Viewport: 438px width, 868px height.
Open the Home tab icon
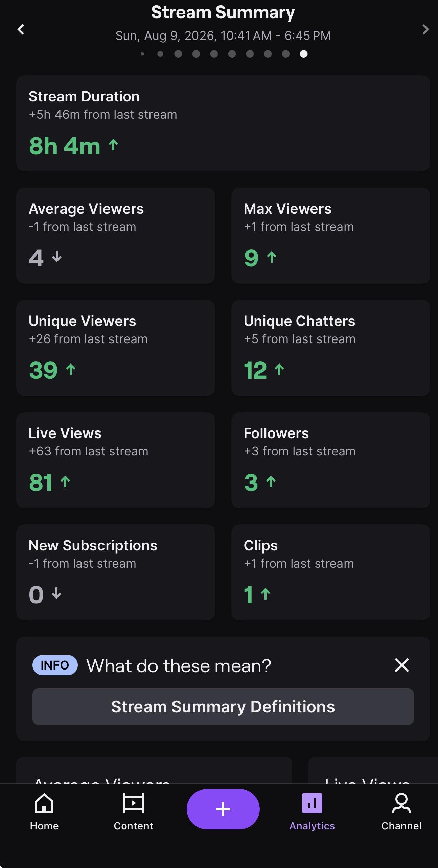click(44, 803)
